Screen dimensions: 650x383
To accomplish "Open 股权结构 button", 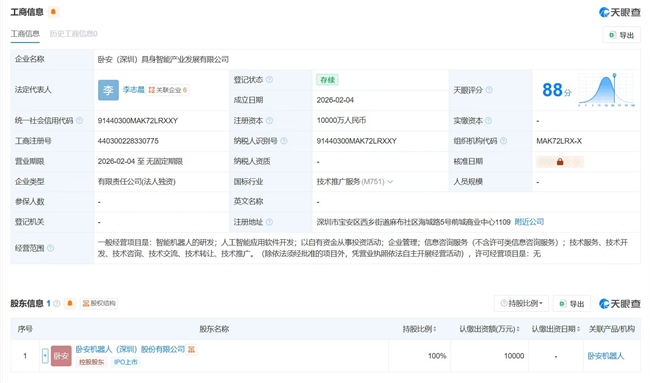I will coord(99,303).
